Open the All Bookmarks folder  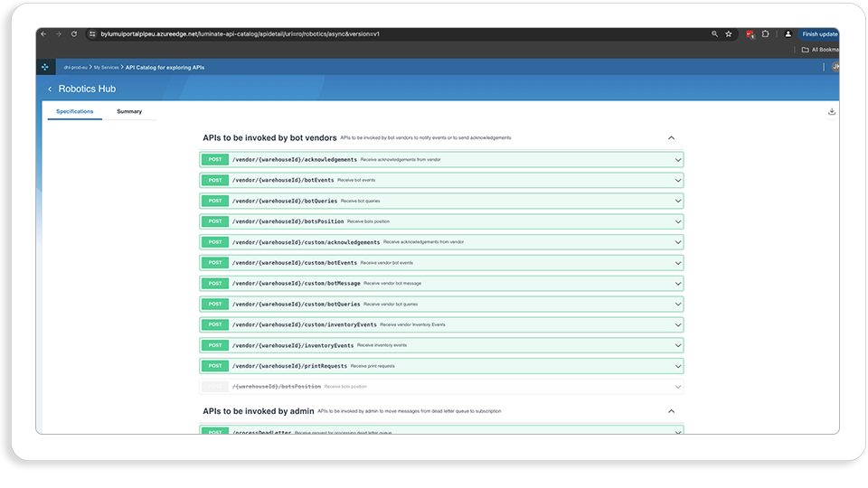coord(820,50)
